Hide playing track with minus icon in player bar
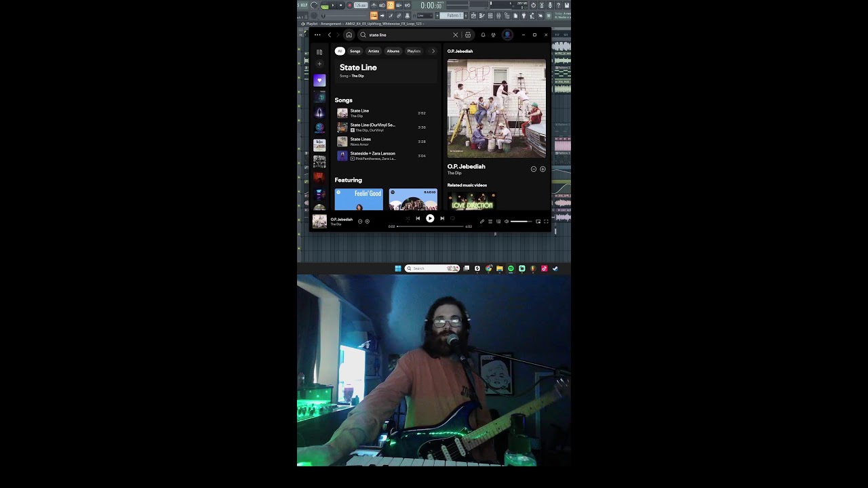The width and height of the screenshot is (868, 488). [x=360, y=221]
